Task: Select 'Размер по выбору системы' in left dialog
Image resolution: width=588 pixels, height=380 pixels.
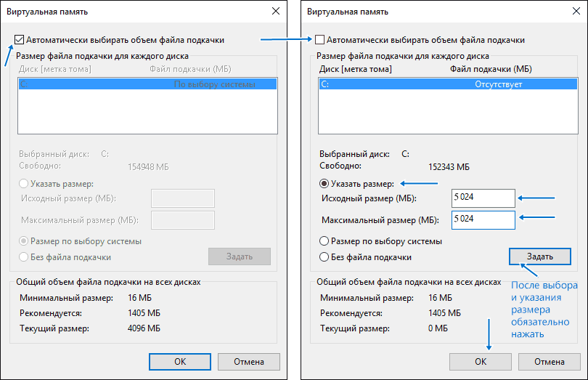Action: [x=24, y=241]
